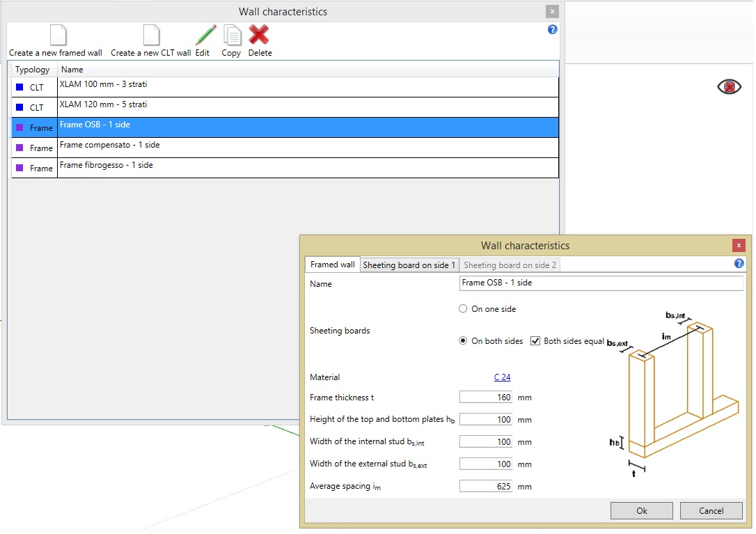
Task: Uncheck the Both sides equal checkbox
Action: click(535, 341)
